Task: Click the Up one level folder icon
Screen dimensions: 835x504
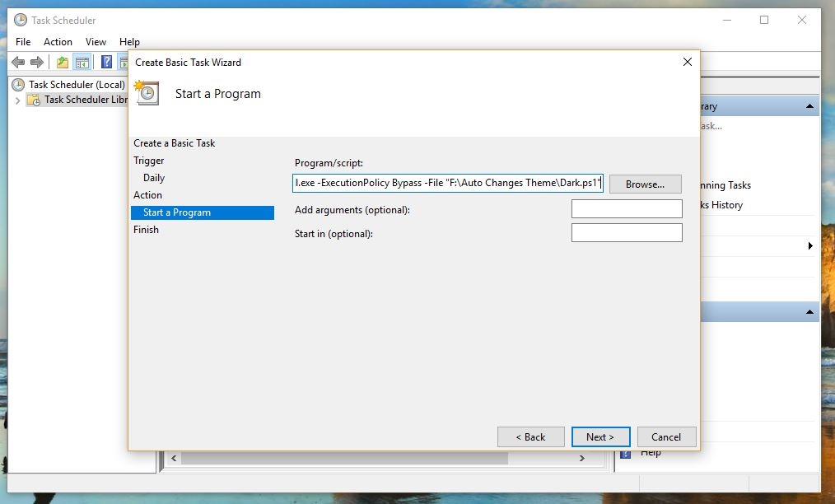Action: point(63,63)
